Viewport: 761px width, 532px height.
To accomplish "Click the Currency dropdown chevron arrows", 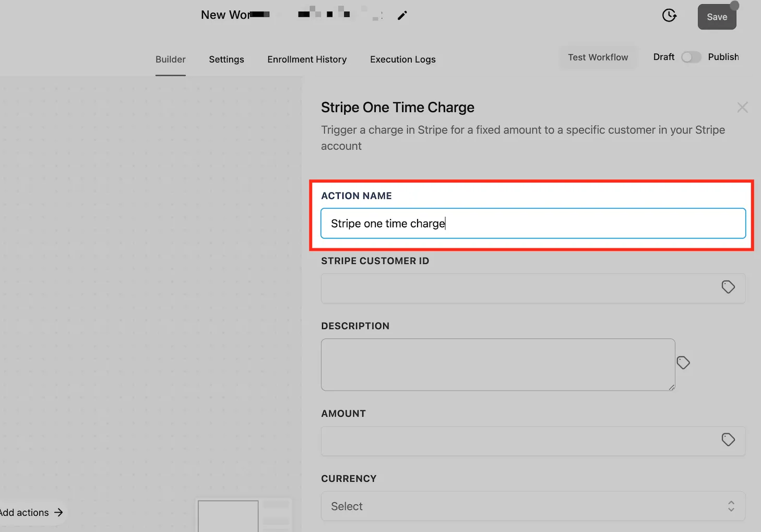I will click(x=731, y=506).
